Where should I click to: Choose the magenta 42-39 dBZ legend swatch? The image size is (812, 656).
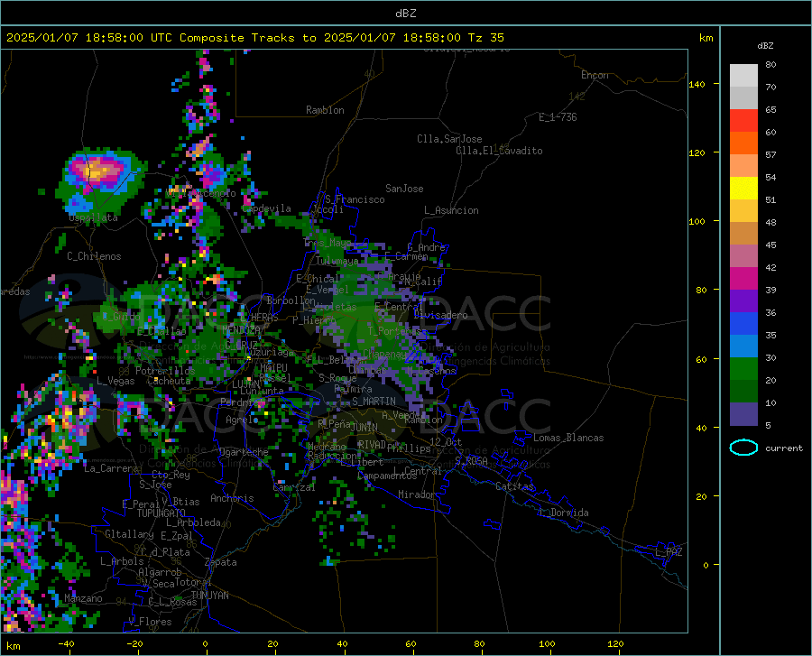point(743,279)
